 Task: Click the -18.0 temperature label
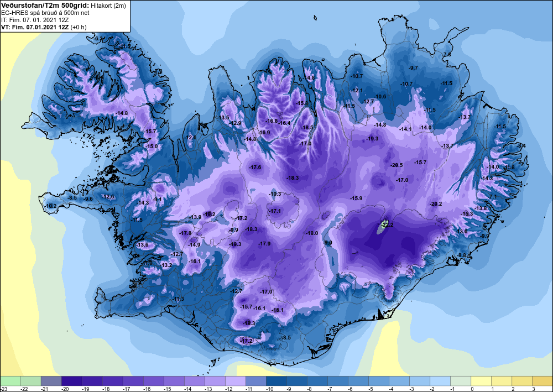[312, 233]
